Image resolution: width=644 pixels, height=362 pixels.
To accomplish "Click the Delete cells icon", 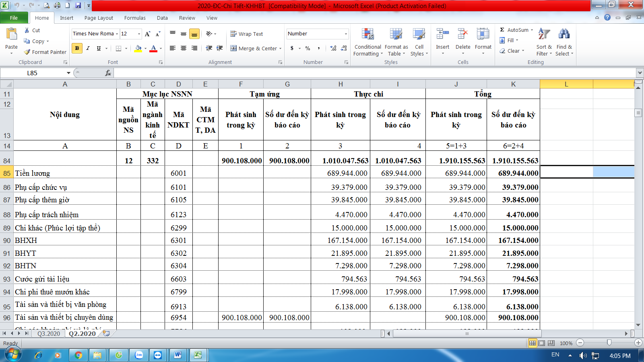I will pyautogui.click(x=463, y=34).
